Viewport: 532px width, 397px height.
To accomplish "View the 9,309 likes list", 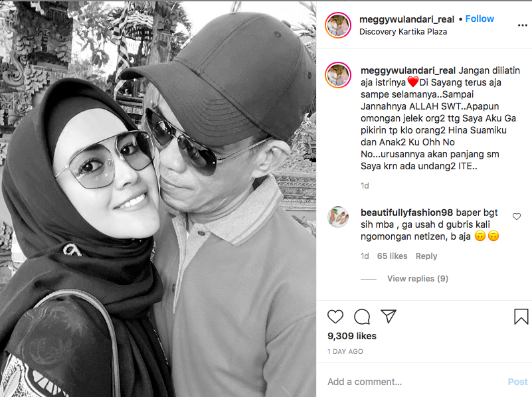I will pyautogui.click(x=352, y=336).
